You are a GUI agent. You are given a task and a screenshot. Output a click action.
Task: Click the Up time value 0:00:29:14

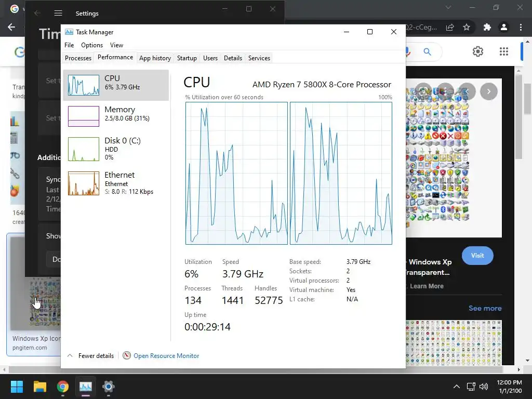tap(207, 327)
